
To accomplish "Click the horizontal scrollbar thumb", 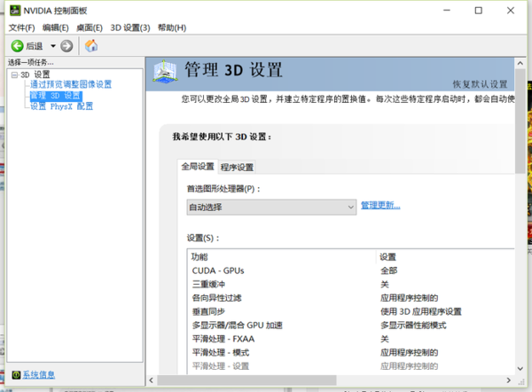I will pos(246,380).
